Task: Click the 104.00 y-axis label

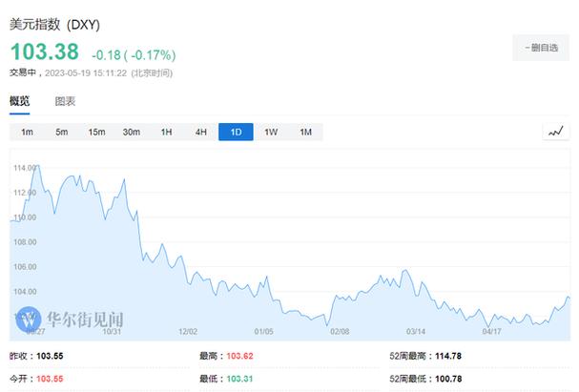Action: [x=25, y=292]
